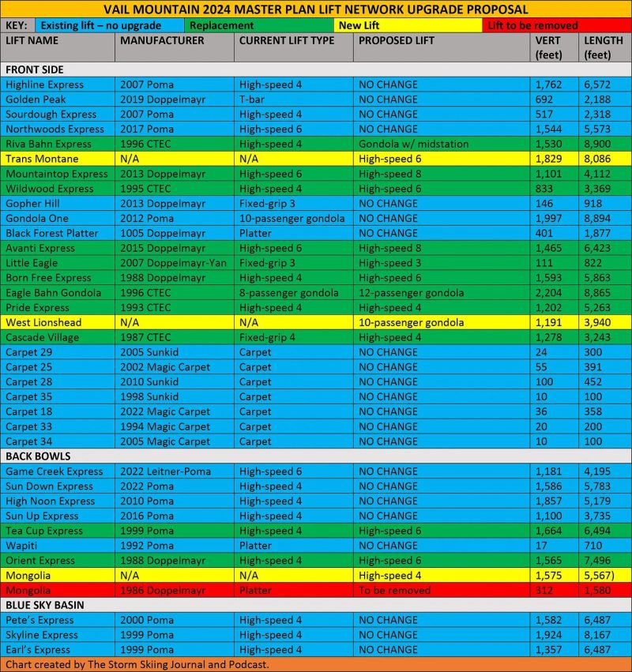Click length value '8,900' for Riva Bahn Express
This screenshot has width=632, height=672.
[597, 144]
